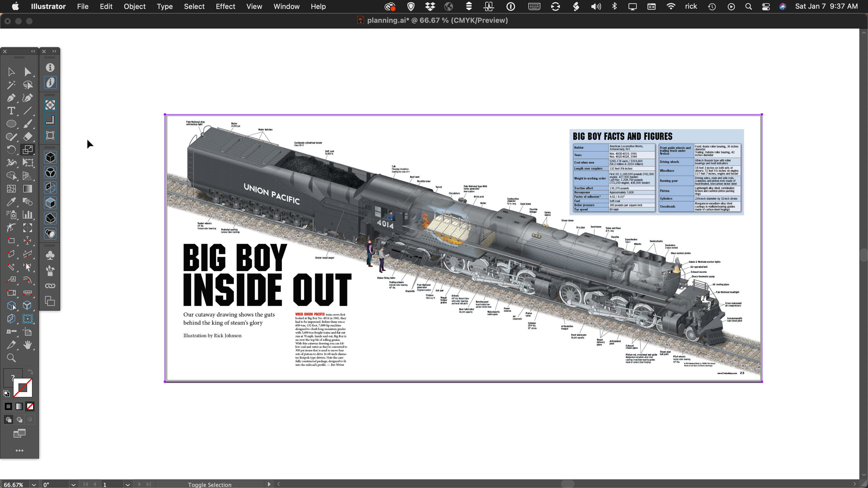
Task: Select the Curvature tool
Action: (28, 98)
